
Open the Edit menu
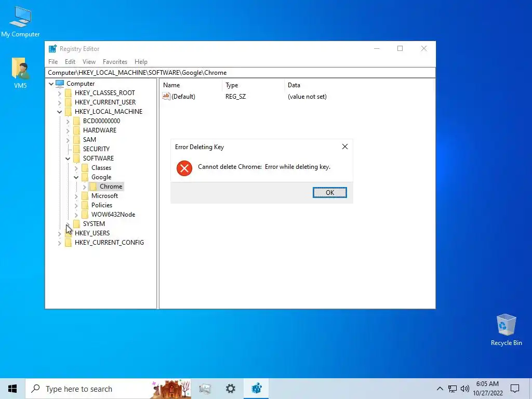(70, 62)
